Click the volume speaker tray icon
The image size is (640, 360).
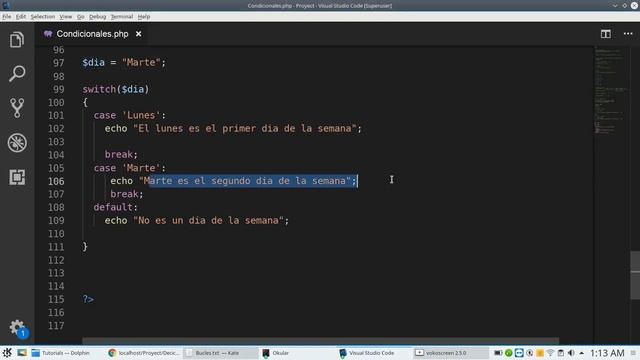coord(571,353)
